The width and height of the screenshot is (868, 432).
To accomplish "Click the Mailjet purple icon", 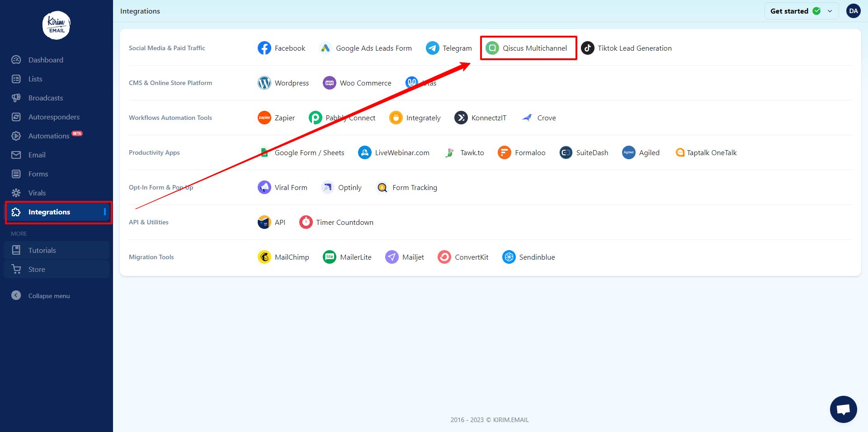I will [392, 257].
